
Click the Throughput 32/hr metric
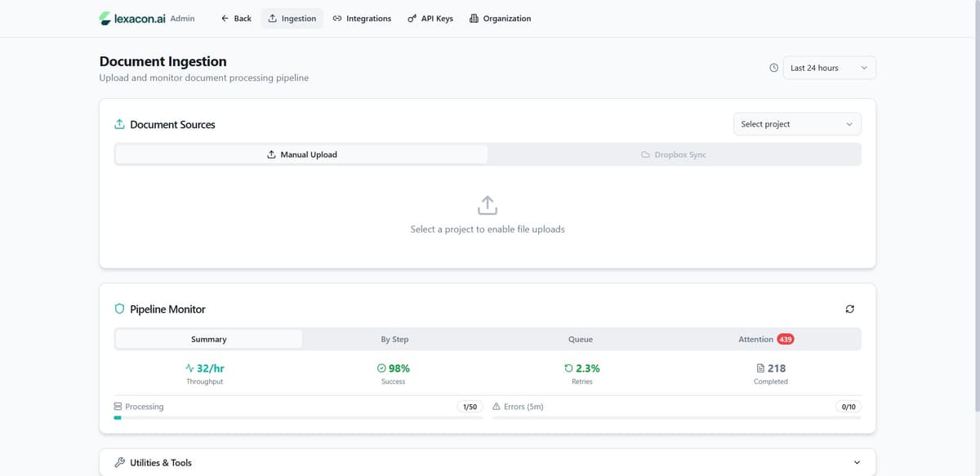(x=204, y=368)
